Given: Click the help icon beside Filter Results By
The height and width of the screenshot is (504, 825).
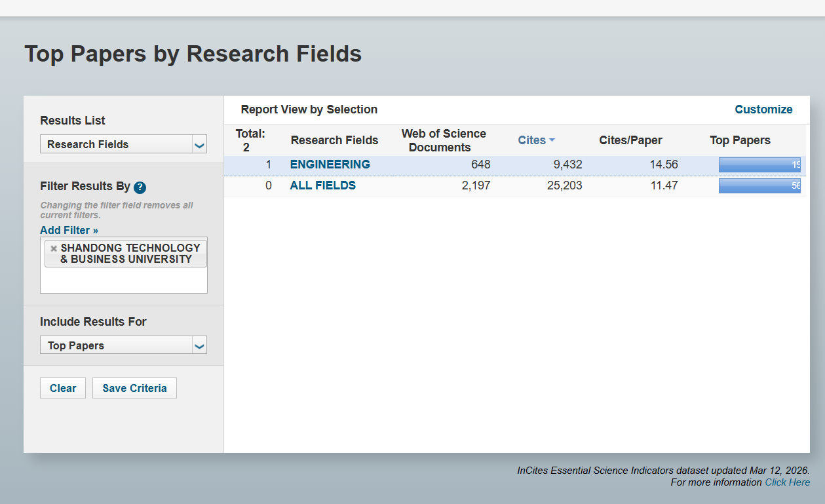Looking at the screenshot, I should pyautogui.click(x=140, y=187).
